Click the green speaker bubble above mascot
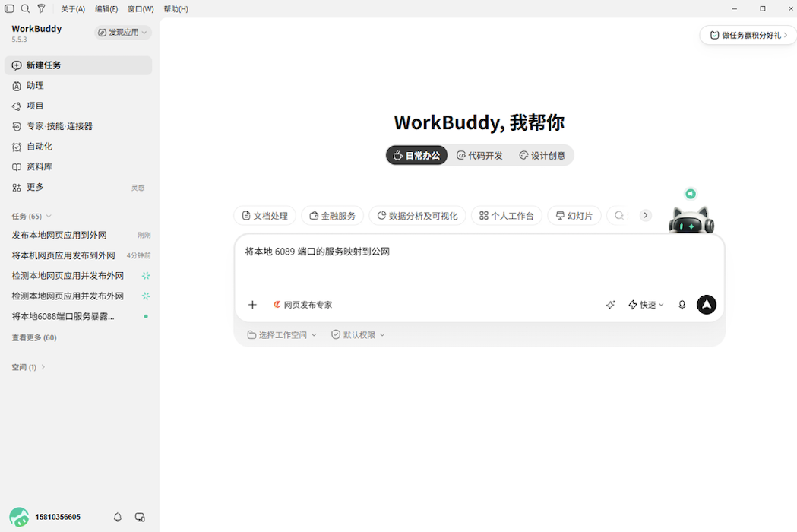 691,194
